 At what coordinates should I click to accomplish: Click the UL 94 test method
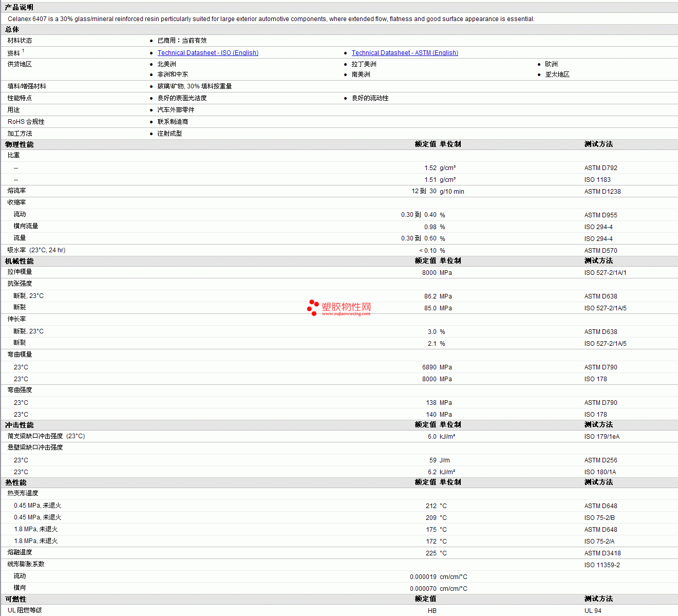pyautogui.click(x=593, y=611)
